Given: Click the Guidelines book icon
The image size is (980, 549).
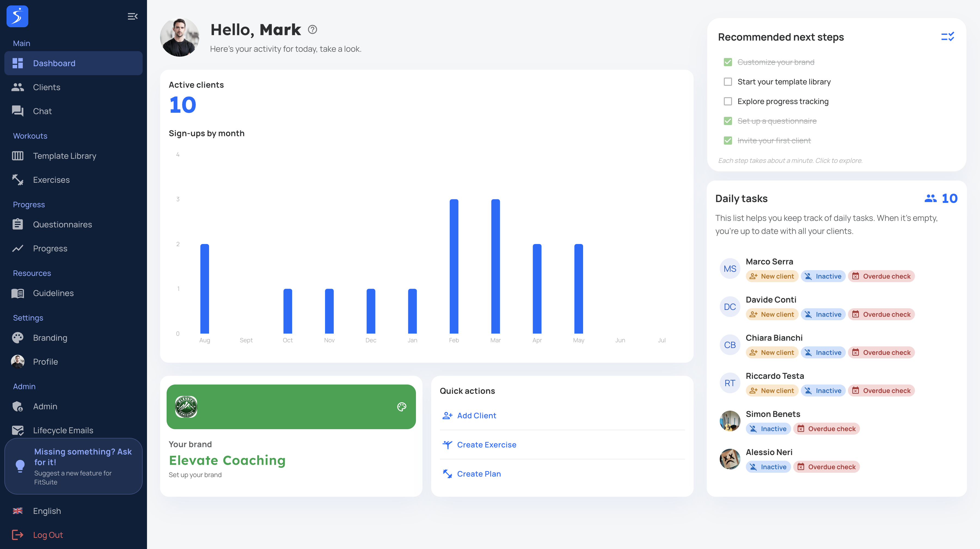Looking at the screenshot, I should (x=17, y=293).
